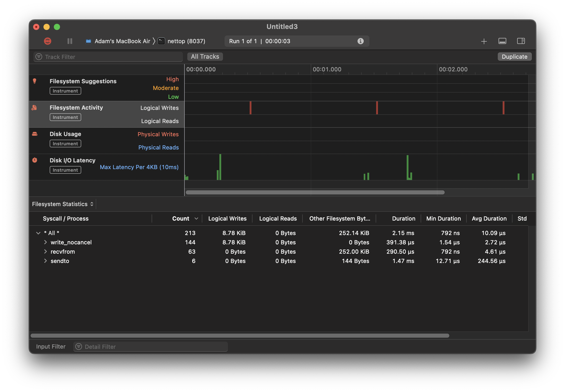Screen dimensions: 565x392
Task: Select the Filesystem Suggestions lightbulb icon
Action: [x=35, y=81]
